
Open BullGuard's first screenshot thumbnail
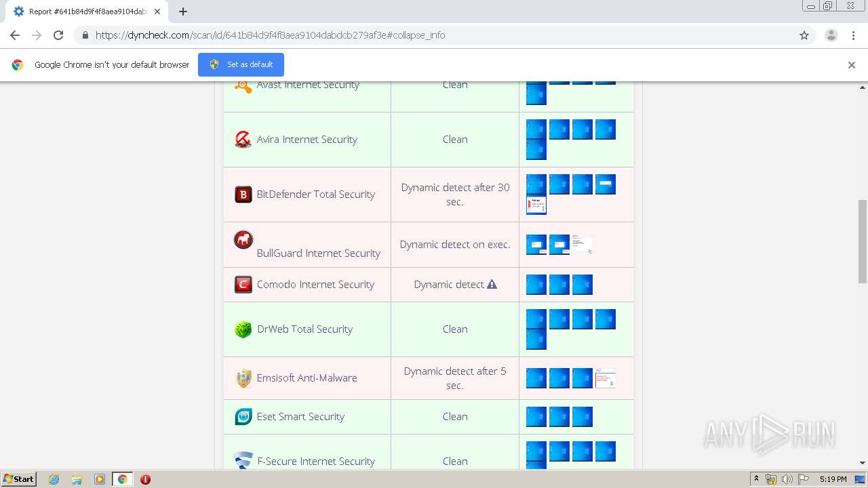[x=536, y=245]
